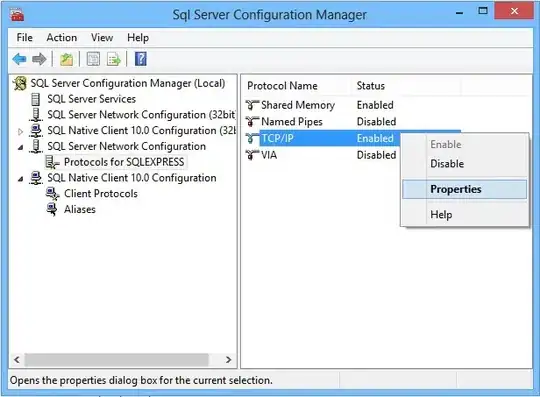Collapse the SQL Server Network Configuration node
The image size is (540, 397).
coord(21,147)
